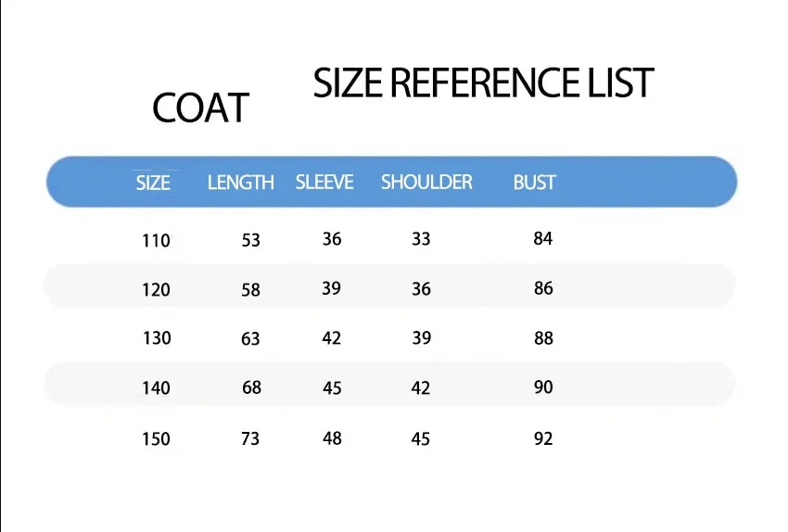This screenshot has width=788, height=532.
Task: Select the BUST column header
Action: click(x=534, y=183)
